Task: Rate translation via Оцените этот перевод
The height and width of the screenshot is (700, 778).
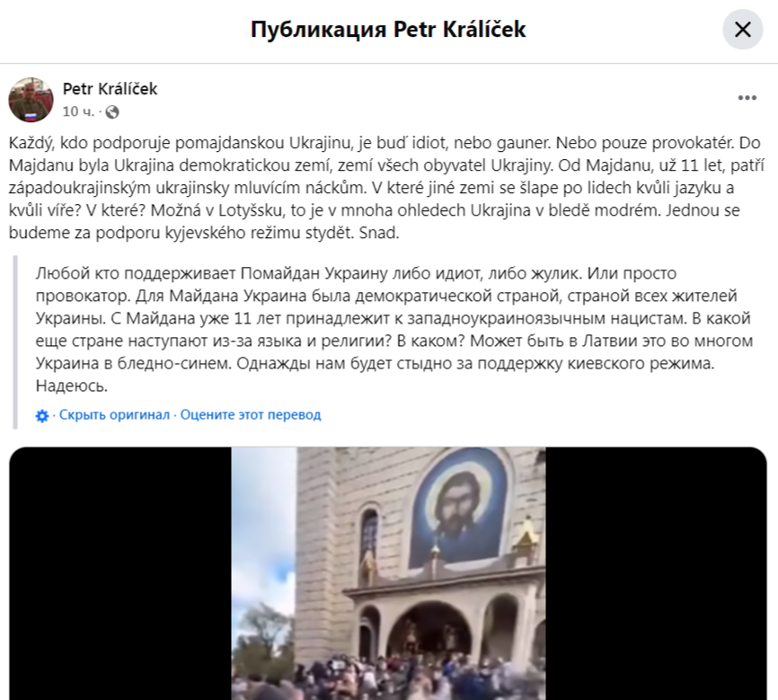Action: [x=251, y=414]
